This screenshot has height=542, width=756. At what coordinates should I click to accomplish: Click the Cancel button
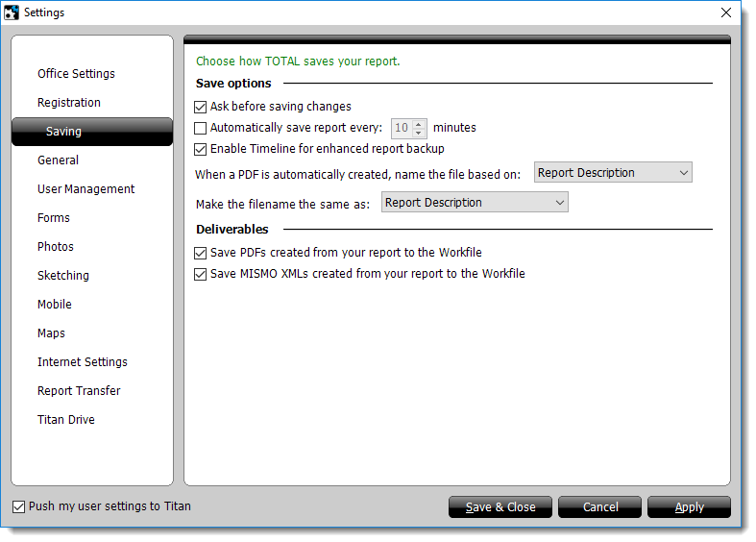pos(599,507)
